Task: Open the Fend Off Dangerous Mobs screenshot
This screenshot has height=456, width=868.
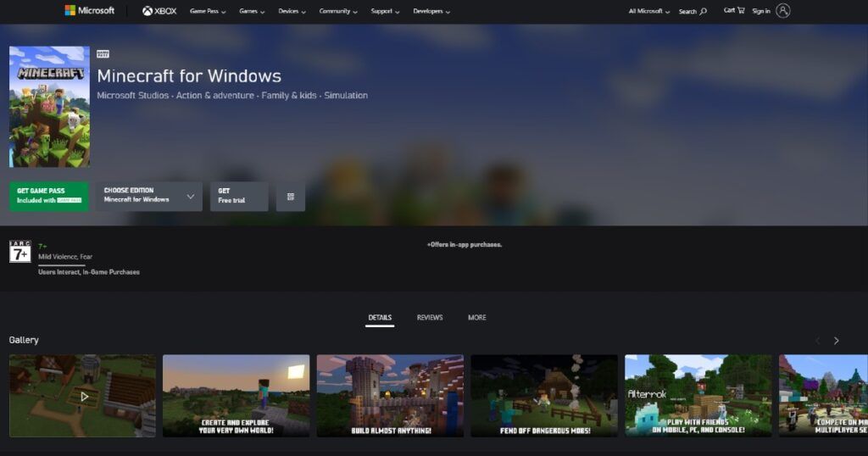Action: 544,396
